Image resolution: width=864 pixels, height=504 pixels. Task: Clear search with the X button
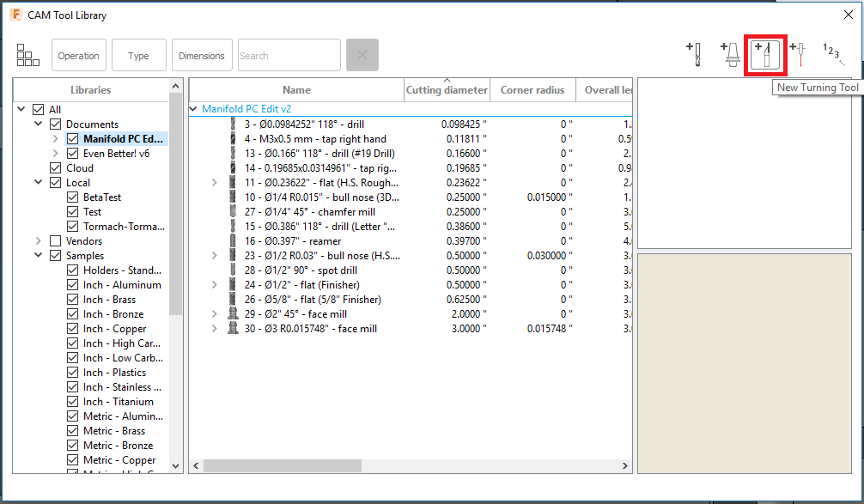pyautogui.click(x=362, y=55)
